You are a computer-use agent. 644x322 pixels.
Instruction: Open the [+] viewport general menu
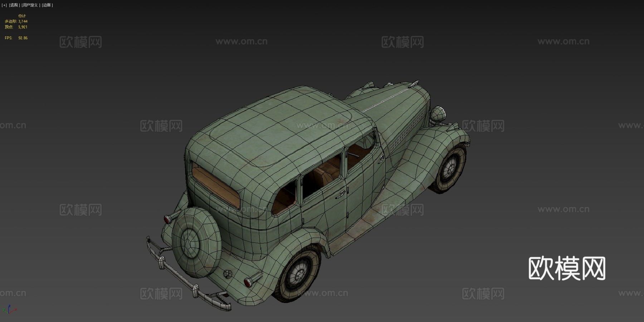tap(4, 5)
